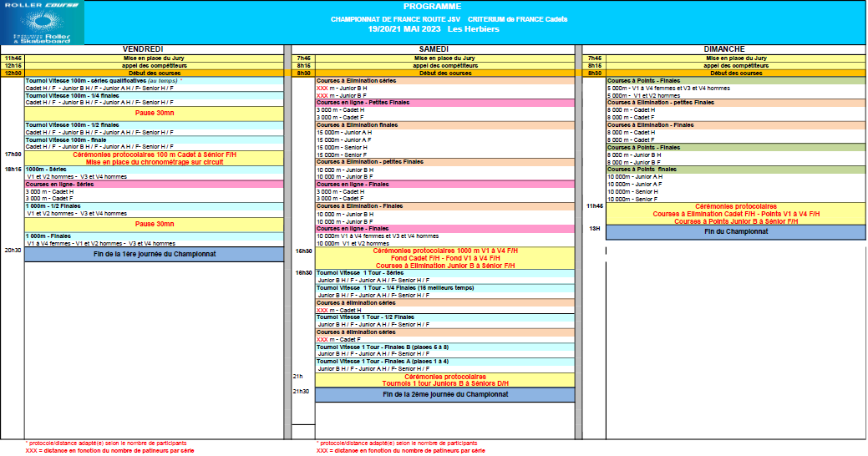The width and height of the screenshot is (868, 456).
Task: Click '10 000m - Senior F' row
Action: click(736, 200)
